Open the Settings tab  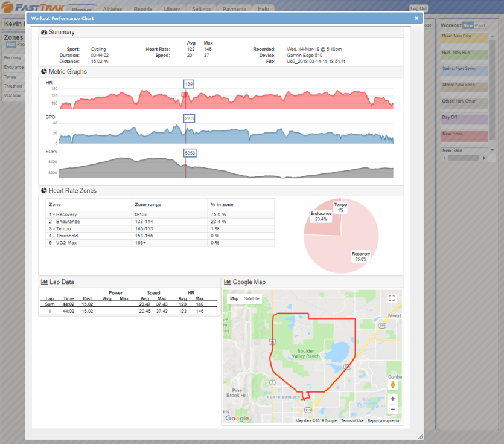point(202,9)
